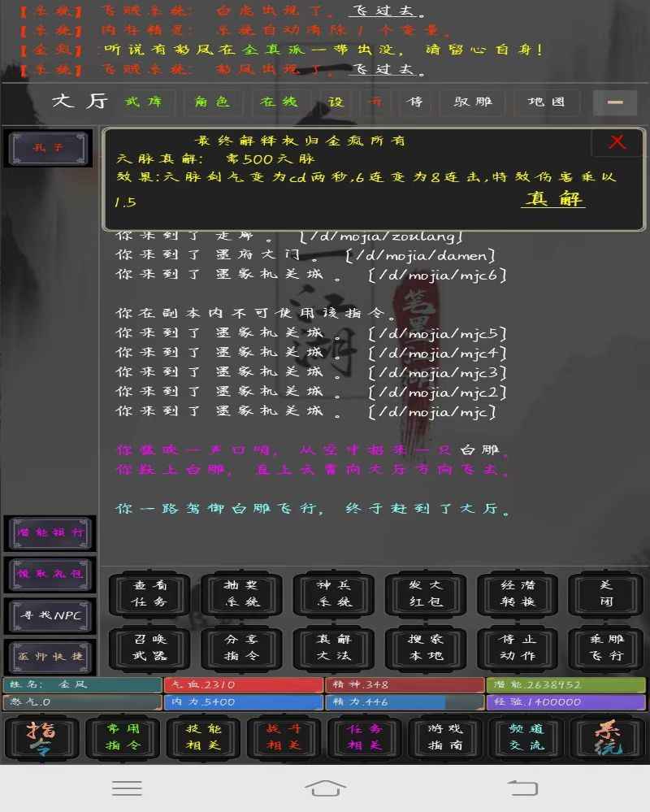Expand the 任务相关 quest menu
Screen dimensions: 650x812
pyautogui.click(x=363, y=739)
